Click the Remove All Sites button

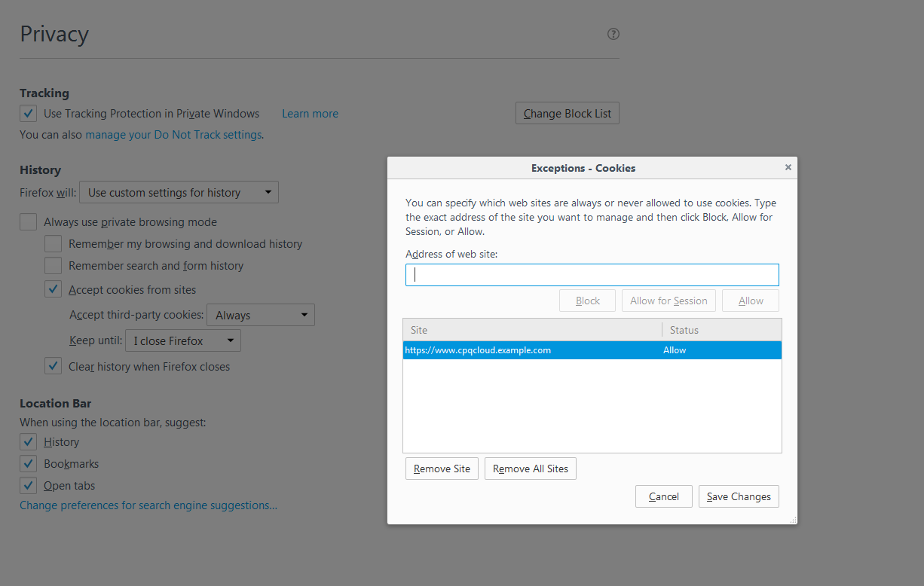(531, 468)
